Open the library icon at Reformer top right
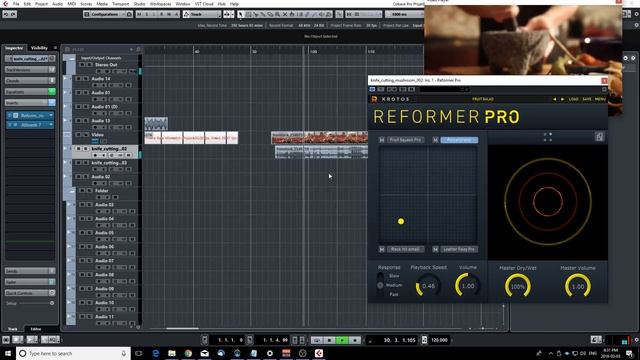The width and height of the screenshot is (640, 360). click(599, 137)
